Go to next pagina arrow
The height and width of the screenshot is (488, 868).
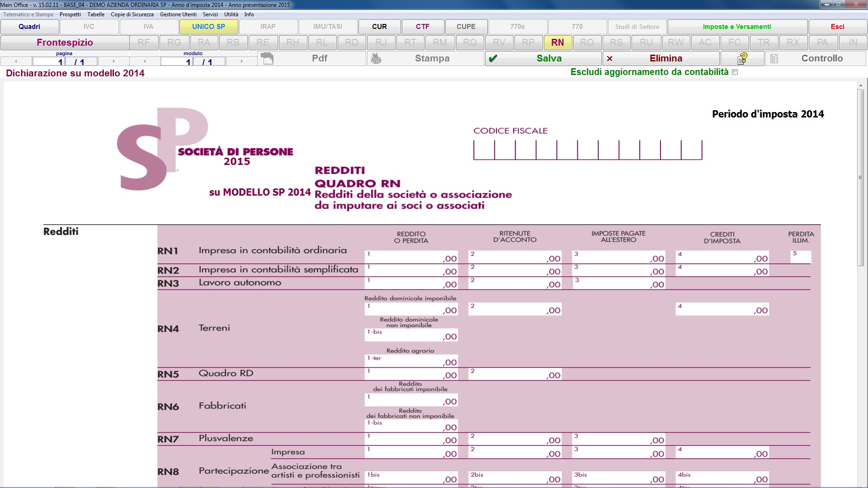pyautogui.click(x=113, y=61)
